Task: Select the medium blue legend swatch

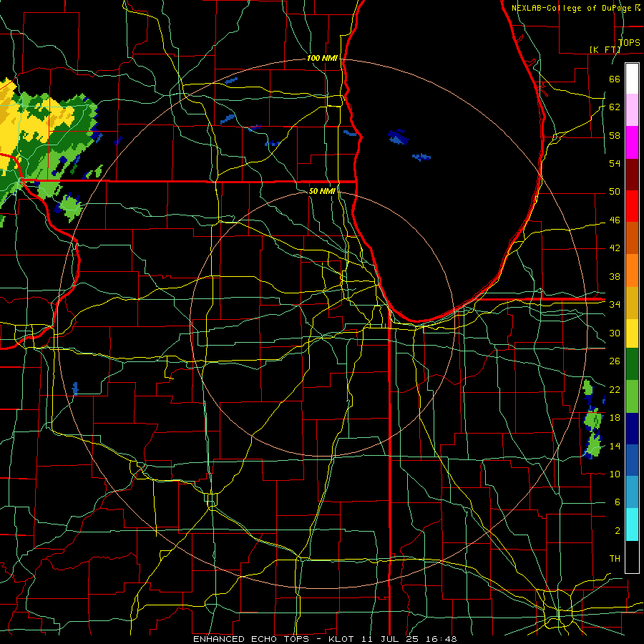Action: 632,460
